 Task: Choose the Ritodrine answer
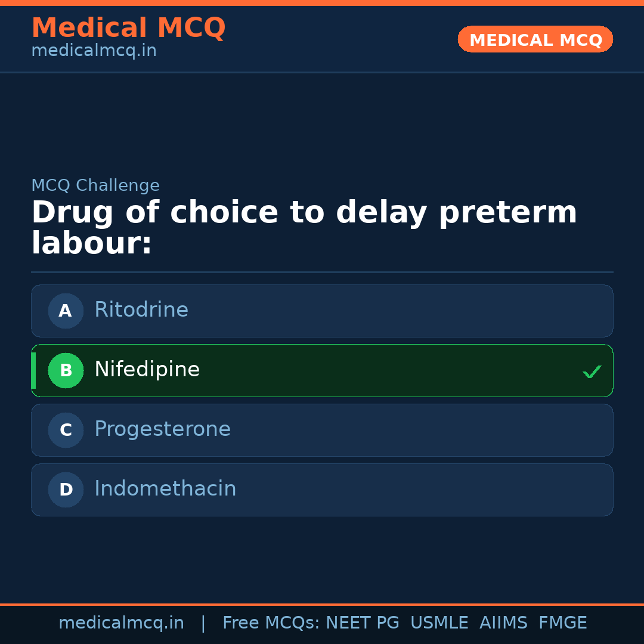pyautogui.click(x=141, y=310)
